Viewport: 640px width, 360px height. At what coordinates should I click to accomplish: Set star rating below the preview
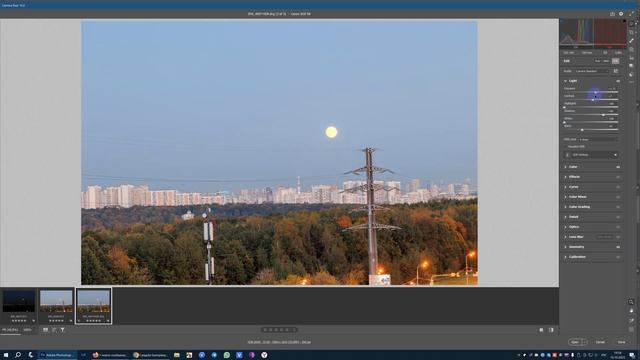pyautogui.click(x=279, y=330)
